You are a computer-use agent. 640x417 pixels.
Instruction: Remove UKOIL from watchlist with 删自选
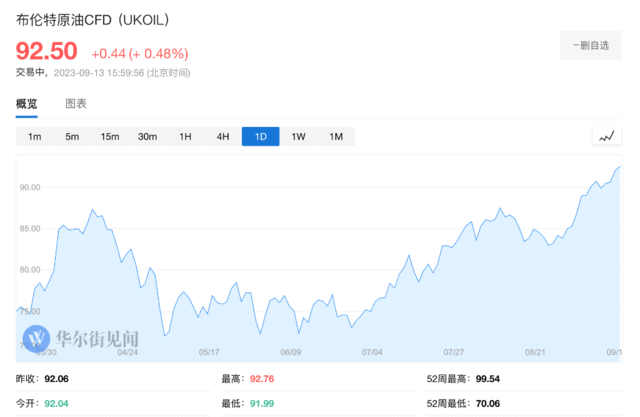591,45
